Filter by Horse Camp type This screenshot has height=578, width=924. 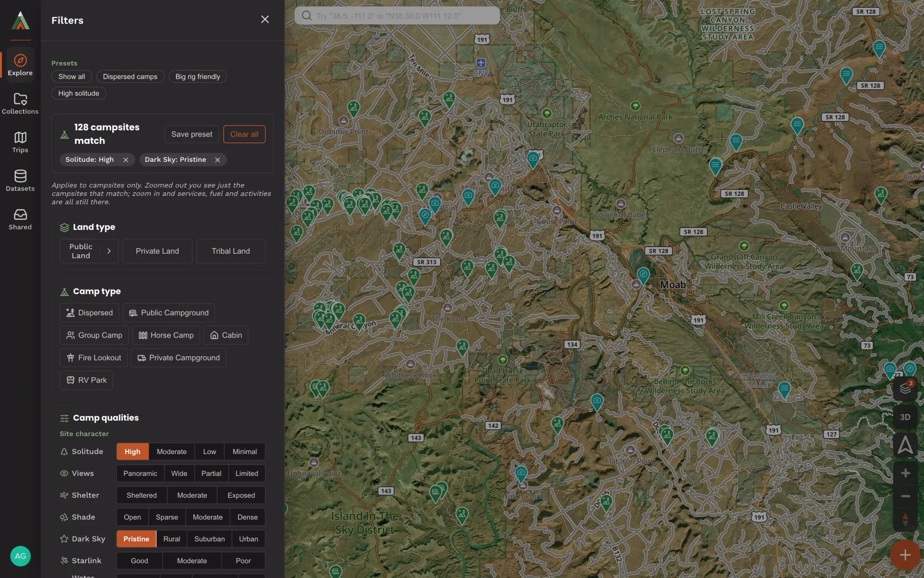[x=166, y=335]
